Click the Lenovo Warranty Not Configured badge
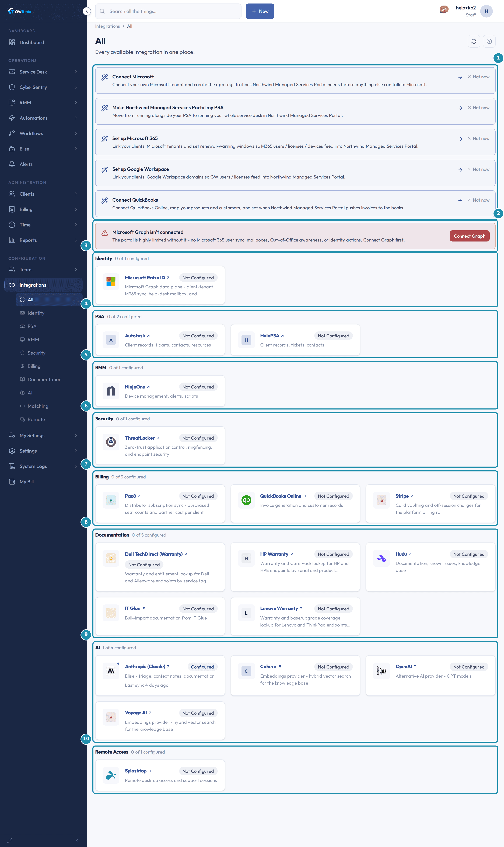Image resolution: width=504 pixels, height=847 pixels. click(x=333, y=609)
